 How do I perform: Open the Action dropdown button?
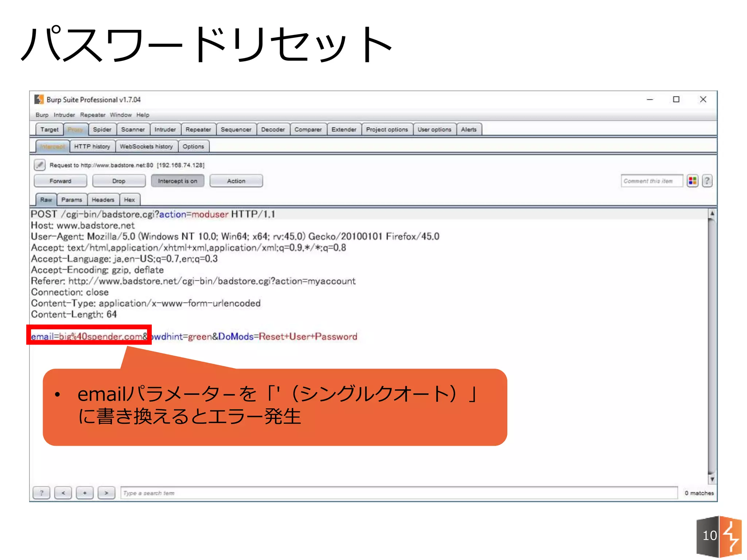tap(236, 181)
